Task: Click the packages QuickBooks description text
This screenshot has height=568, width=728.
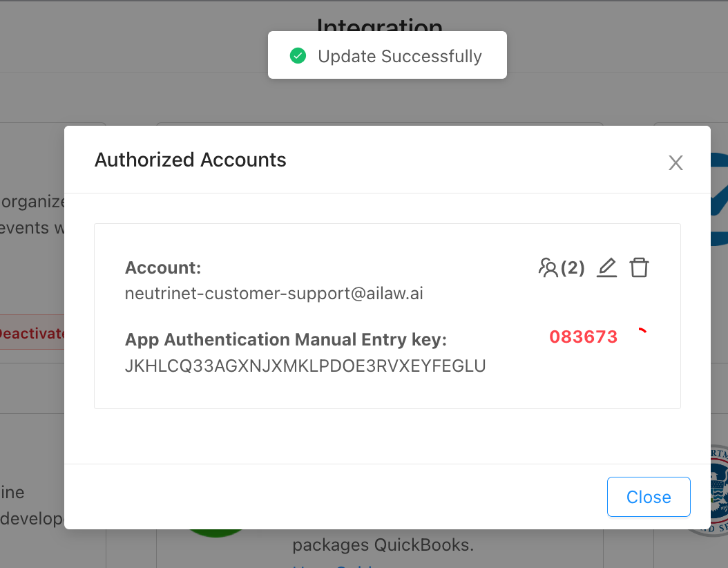Action: tap(383, 545)
